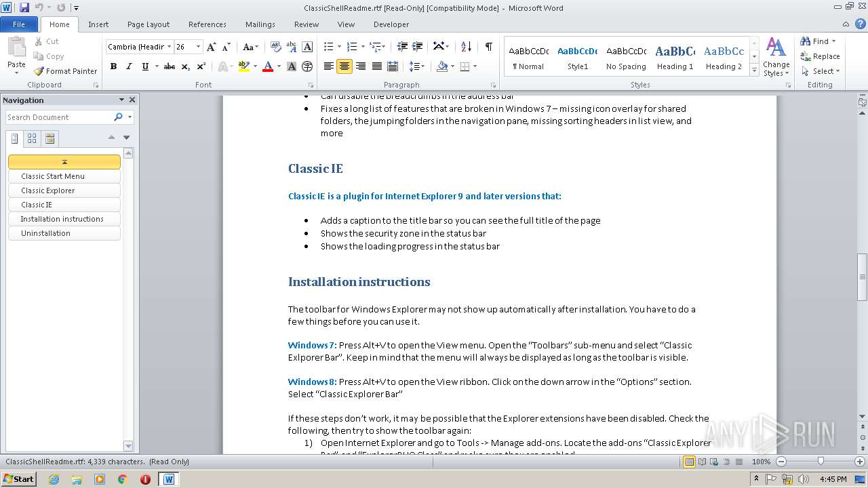This screenshot has width=868, height=488.
Task: Click Clear Formatting icon
Action: click(x=276, y=47)
